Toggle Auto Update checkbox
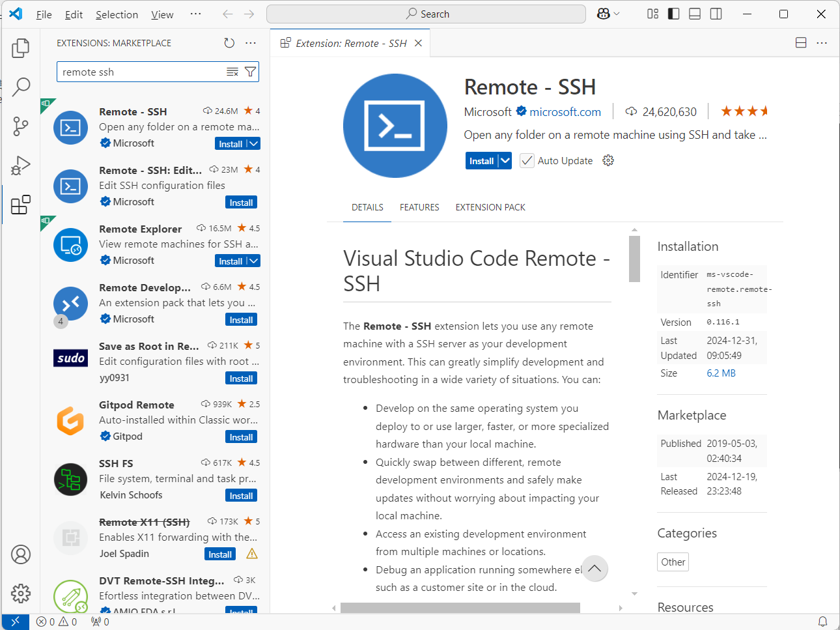Viewport: 840px width, 630px height. click(527, 160)
